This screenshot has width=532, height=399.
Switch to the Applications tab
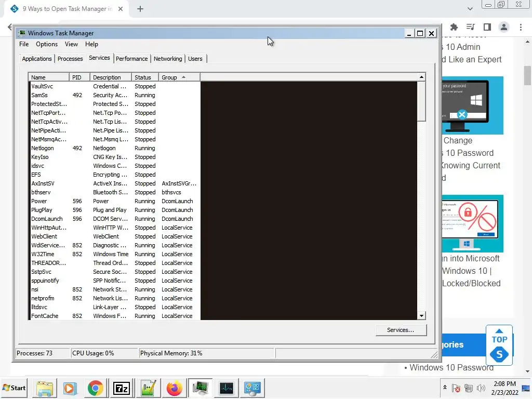point(37,59)
